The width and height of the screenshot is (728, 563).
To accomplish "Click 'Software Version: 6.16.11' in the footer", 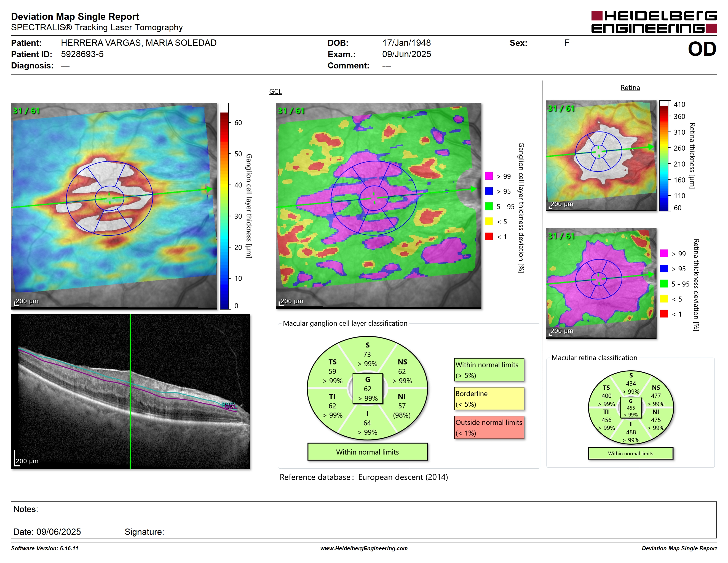I will click(45, 548).
